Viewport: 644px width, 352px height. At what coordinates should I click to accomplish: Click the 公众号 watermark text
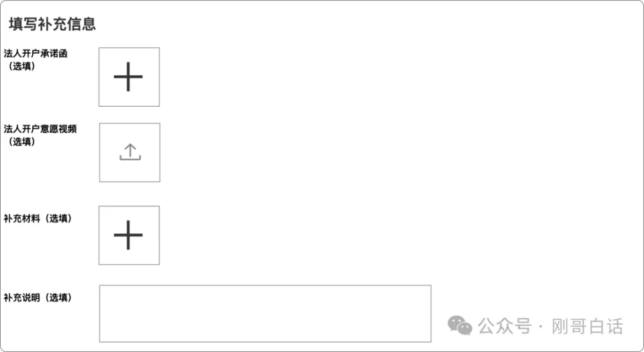point(504,326)
